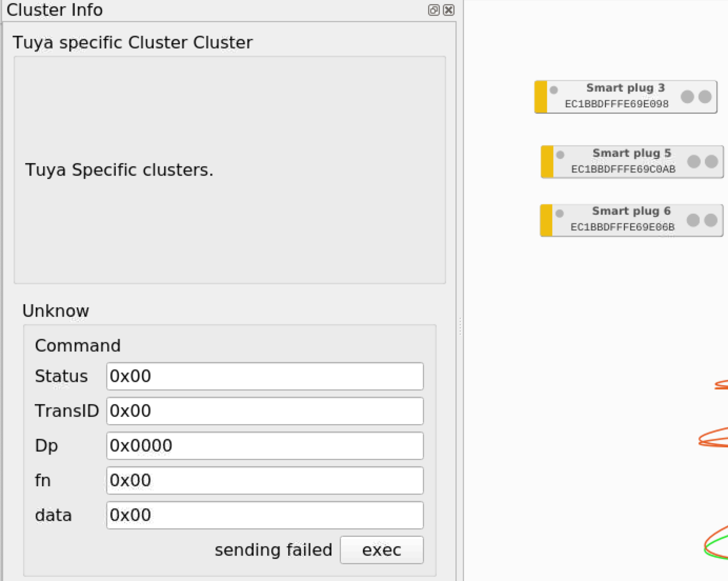728x581 pixels.
Task: Click first right circle on Smart plug 3
Action: tap(687, 96)
